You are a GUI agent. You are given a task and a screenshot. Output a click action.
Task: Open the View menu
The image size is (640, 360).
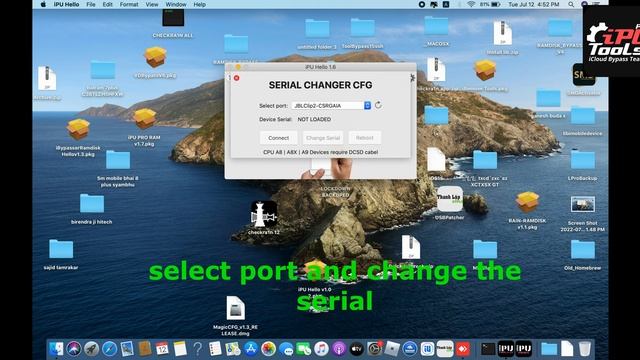click(x=152, y=4)
